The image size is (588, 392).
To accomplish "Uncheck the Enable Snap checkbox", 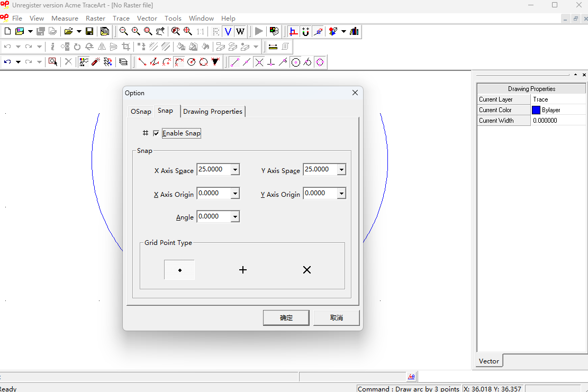I will point(156,133).
